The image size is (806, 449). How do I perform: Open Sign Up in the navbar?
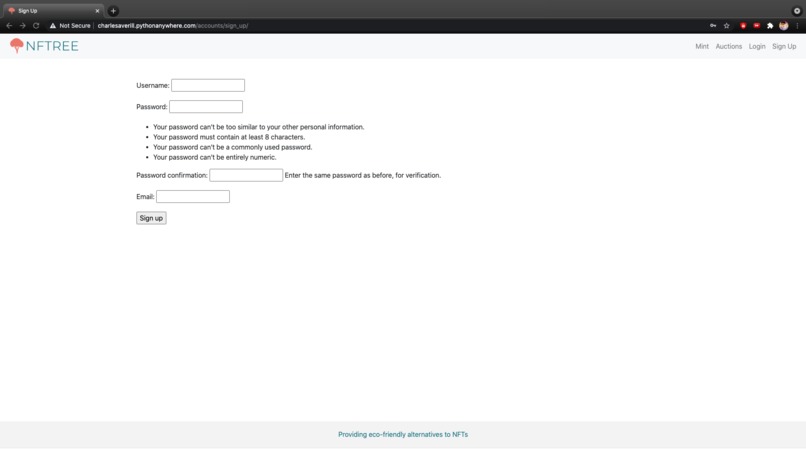pyautogui.click(x=784, y=46)
